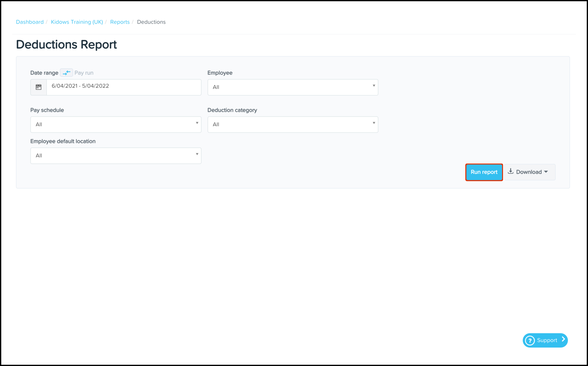The image size is (588, 366).
Task: Click the Deductions breadcrumb text
Action: [x=151, y=22]
